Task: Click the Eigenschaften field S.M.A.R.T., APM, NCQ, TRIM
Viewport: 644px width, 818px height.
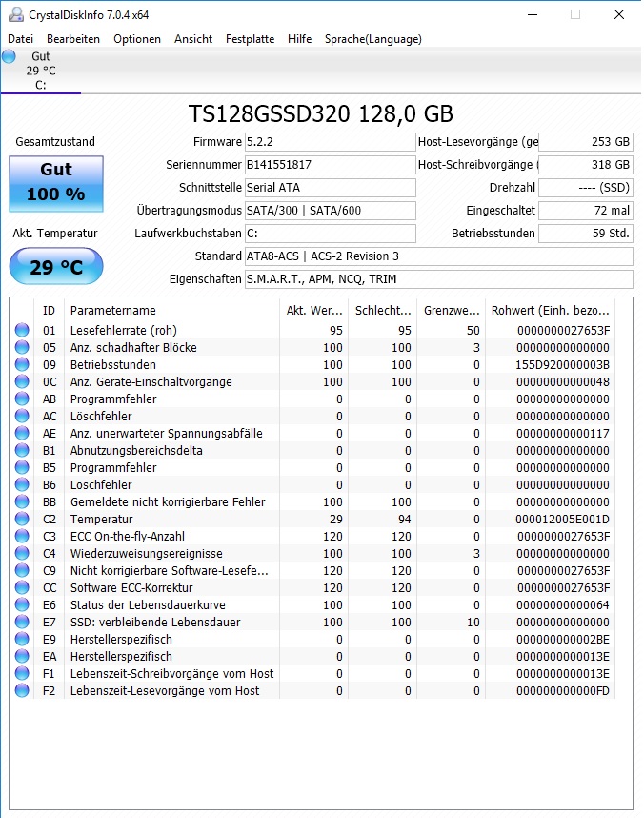Action: pos(439,279)
